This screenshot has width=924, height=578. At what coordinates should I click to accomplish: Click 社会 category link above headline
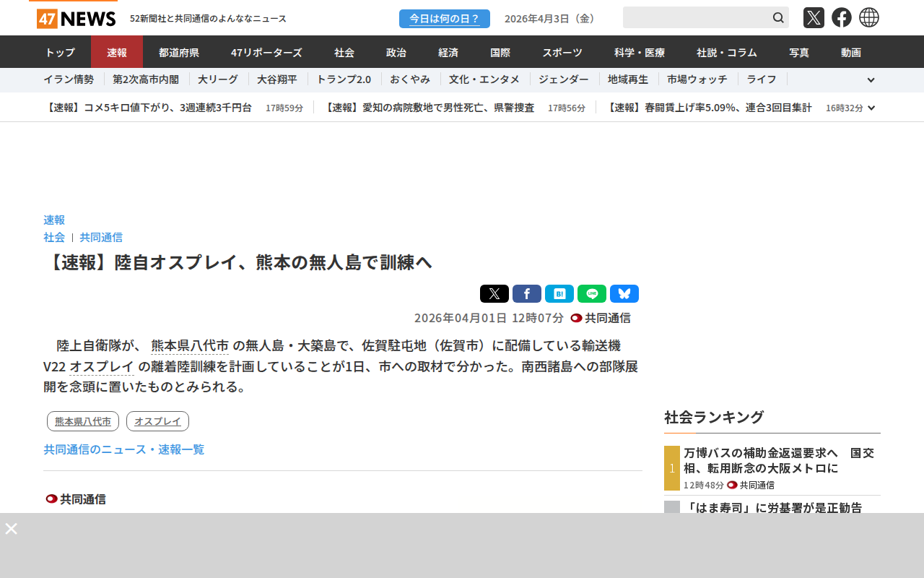(x=54, y=237)
